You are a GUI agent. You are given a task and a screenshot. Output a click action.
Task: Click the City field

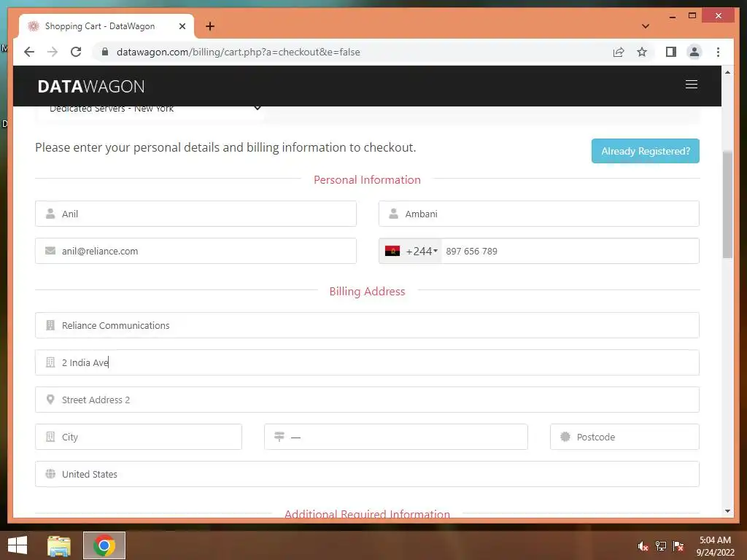[139, 437]
